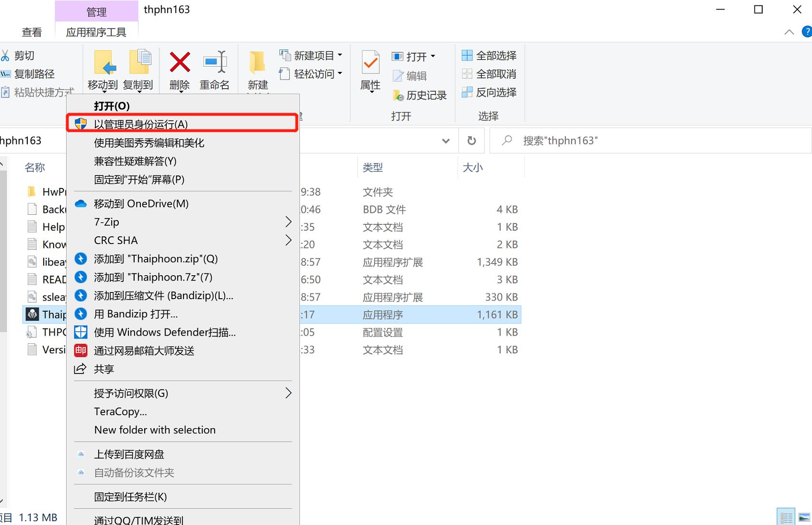Refresh the folder view
This screenshot has width=812, height=525.
tap(471, 140)
